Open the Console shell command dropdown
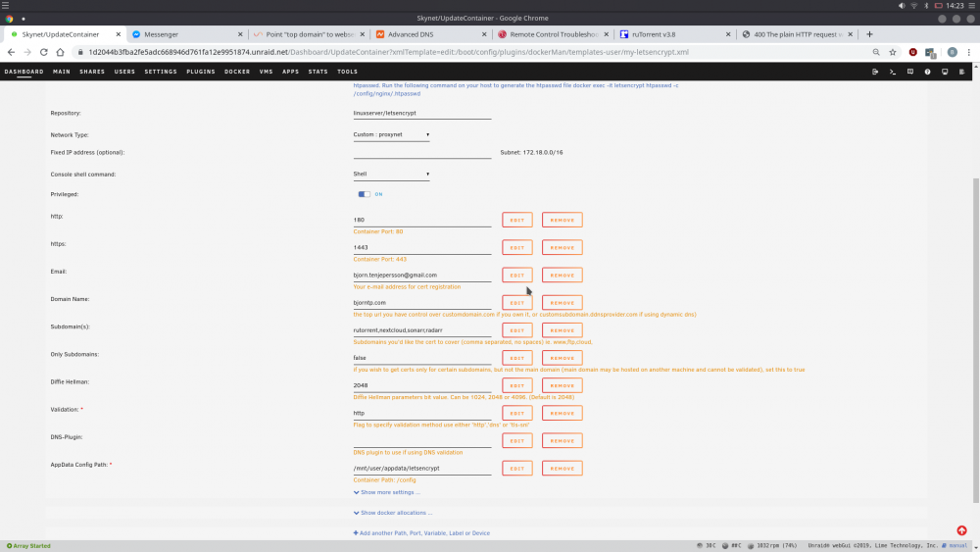Image resolution: width=980 pixels, height=552 pixels. point(391,175)
